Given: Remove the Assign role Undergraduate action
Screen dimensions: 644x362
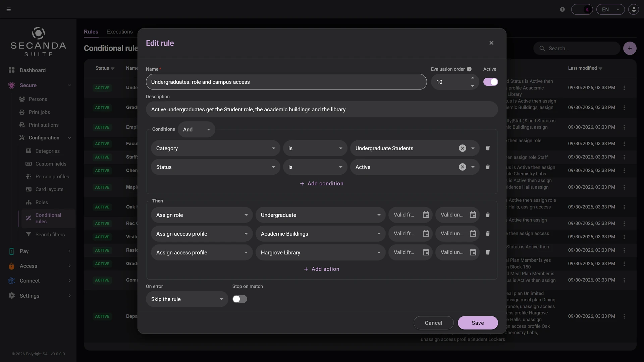Looking at the screenshot, I should [x=488, y=215].
